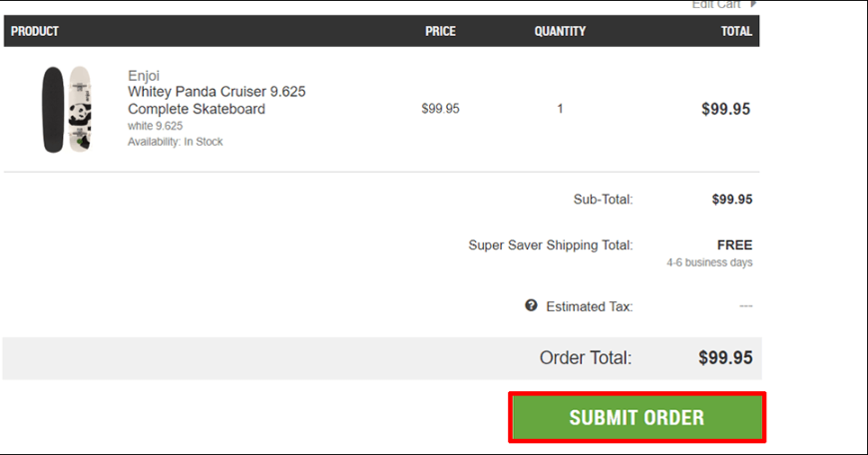The width and height of the screenshot is (868, 455).
Task: Click the Estimated Tax label
Action: coord(589,306)
